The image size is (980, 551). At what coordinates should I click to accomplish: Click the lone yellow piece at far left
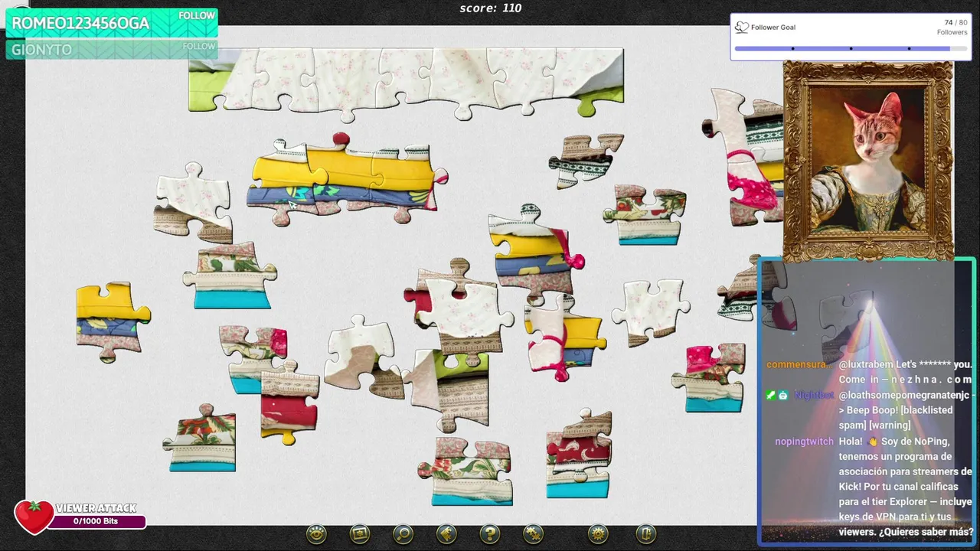pyautogui.click(x=113, y=321)
